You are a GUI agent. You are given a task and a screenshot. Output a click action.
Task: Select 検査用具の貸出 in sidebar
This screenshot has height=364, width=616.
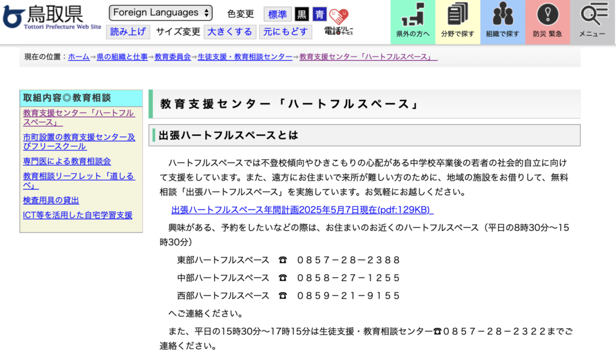(51, 200)
